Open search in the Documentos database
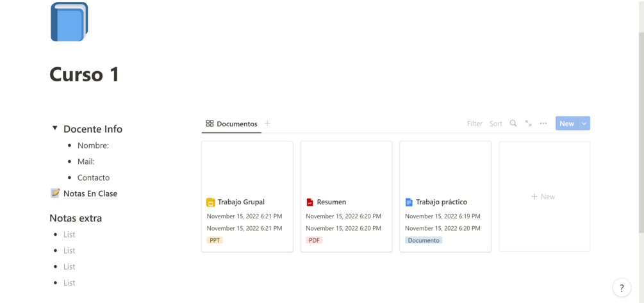Screen dimensions: 644x303 click(513, 124)
